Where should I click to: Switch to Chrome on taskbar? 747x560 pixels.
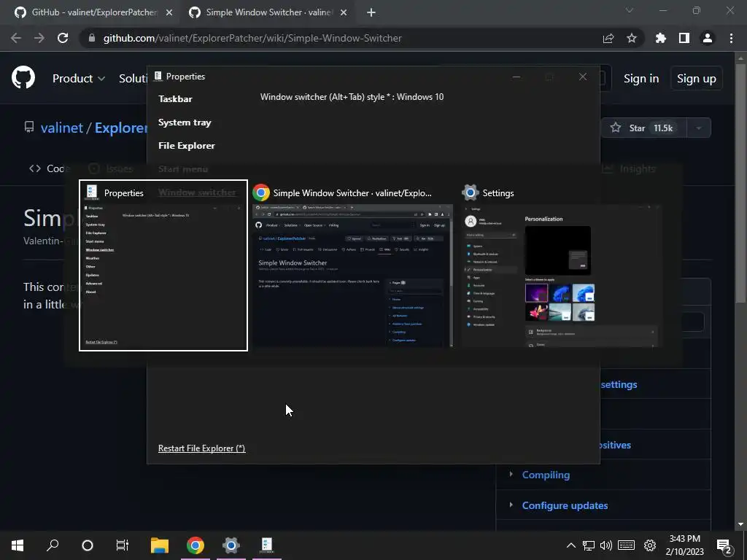coord(196,545)
